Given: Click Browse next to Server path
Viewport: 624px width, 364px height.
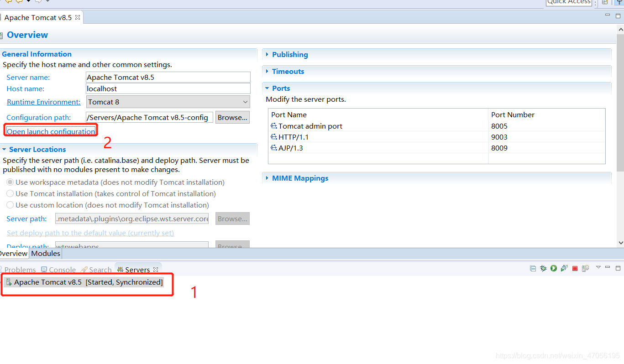Looking at the screenshot, I should [x=232, y=218].
